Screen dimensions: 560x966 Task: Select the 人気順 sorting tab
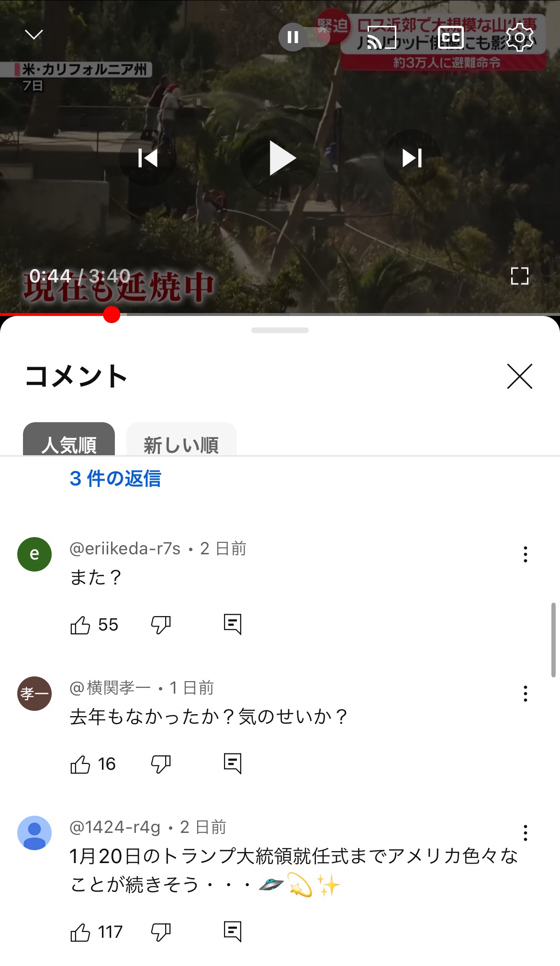[x=69, y=439]
